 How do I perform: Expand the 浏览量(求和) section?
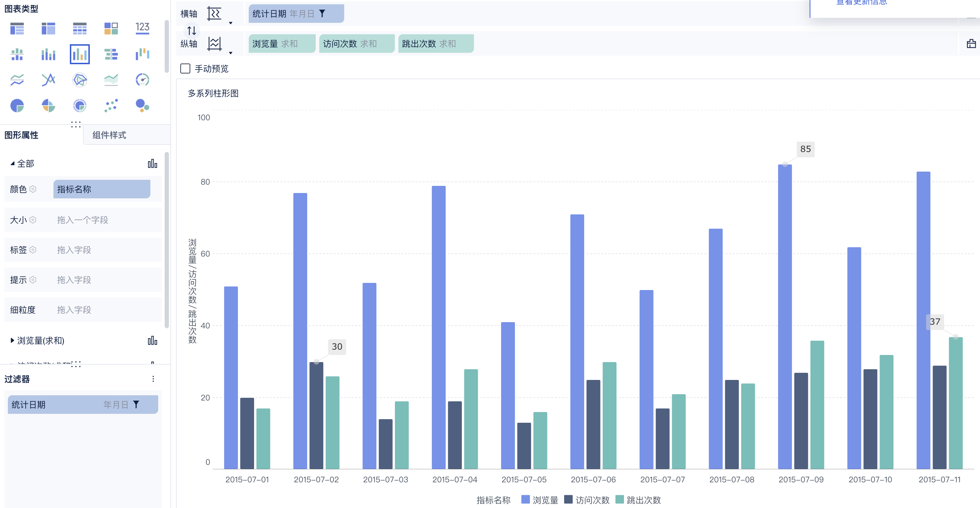(x=12, y=340)
